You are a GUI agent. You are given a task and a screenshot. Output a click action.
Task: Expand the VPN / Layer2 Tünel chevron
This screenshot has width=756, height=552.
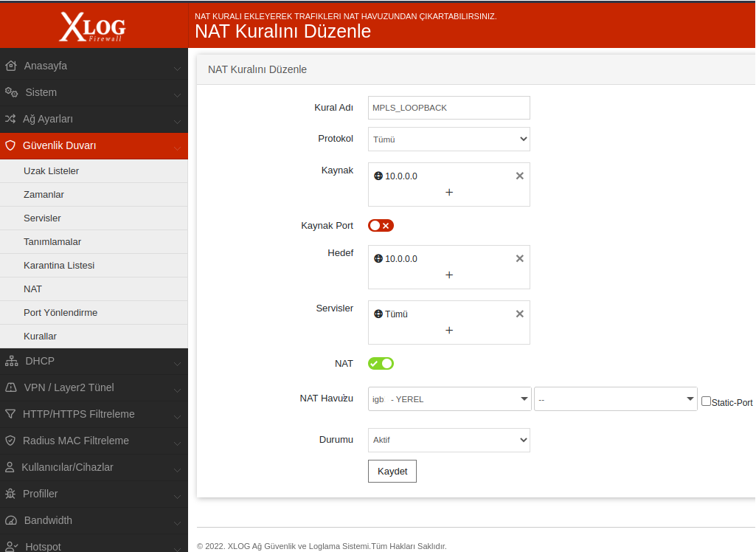click(x=178, y=391)
